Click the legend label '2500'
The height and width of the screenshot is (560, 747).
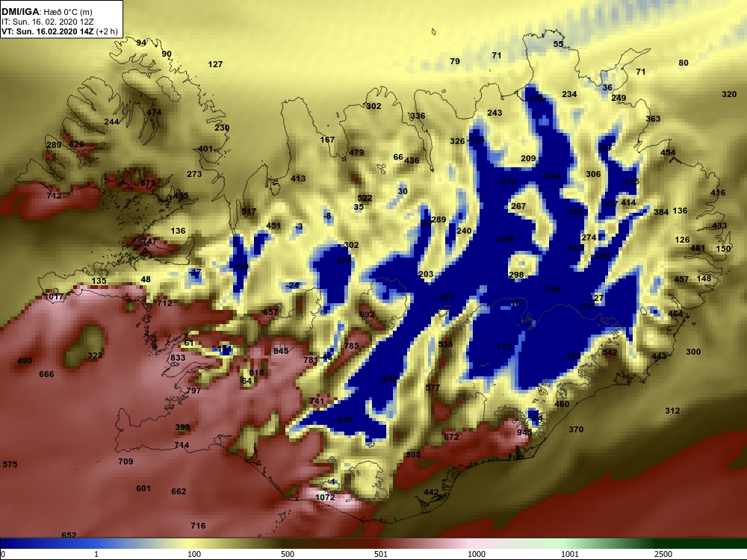coord(663,554)
